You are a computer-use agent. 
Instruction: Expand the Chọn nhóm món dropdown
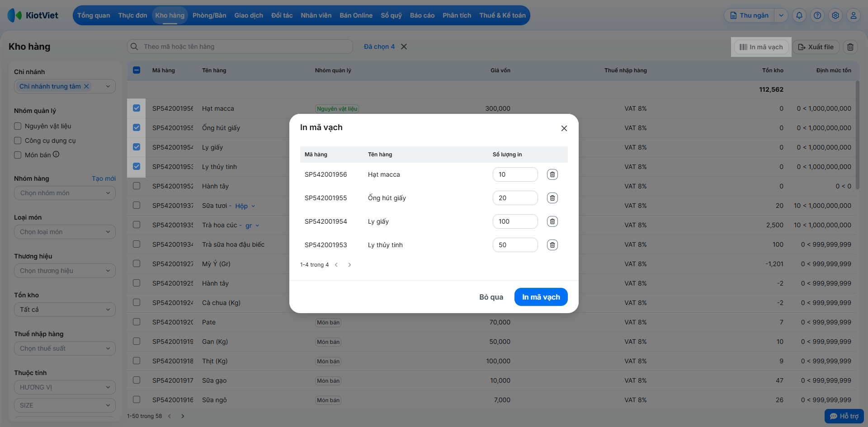[65, 193]
